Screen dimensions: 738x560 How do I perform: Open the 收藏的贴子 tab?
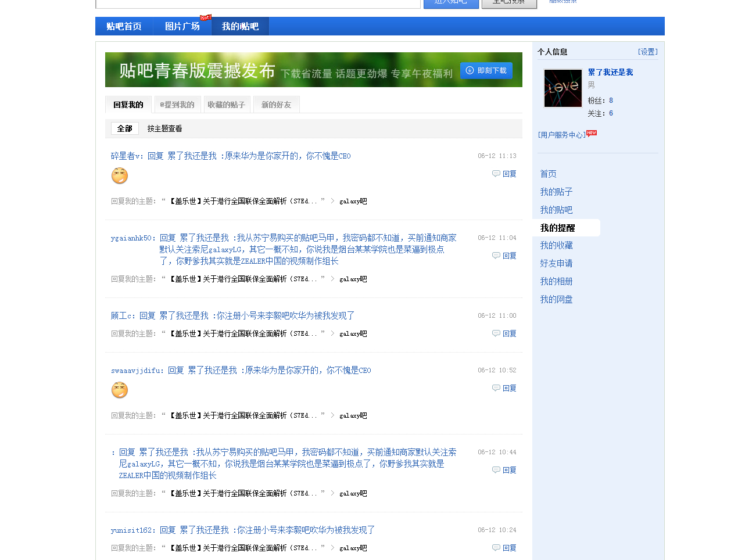(227, 105)
